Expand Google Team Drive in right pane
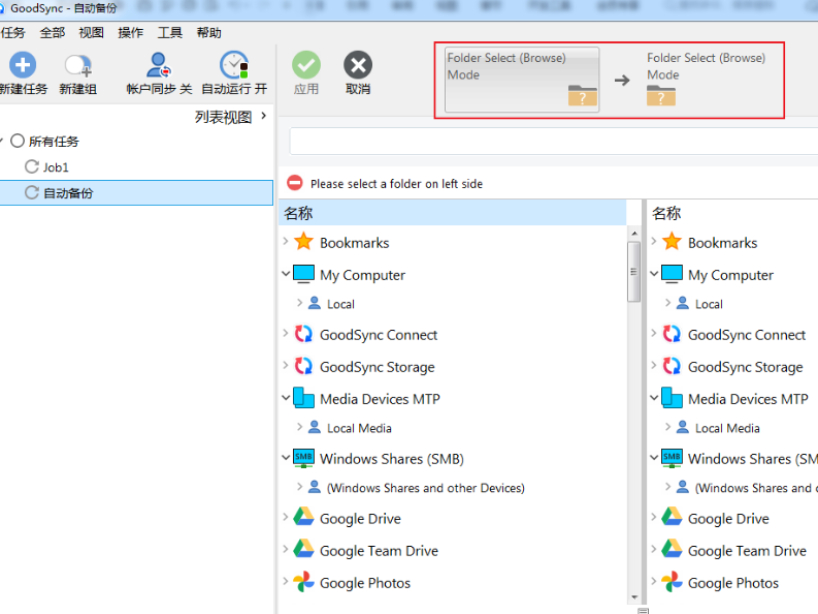 [654, 549]
